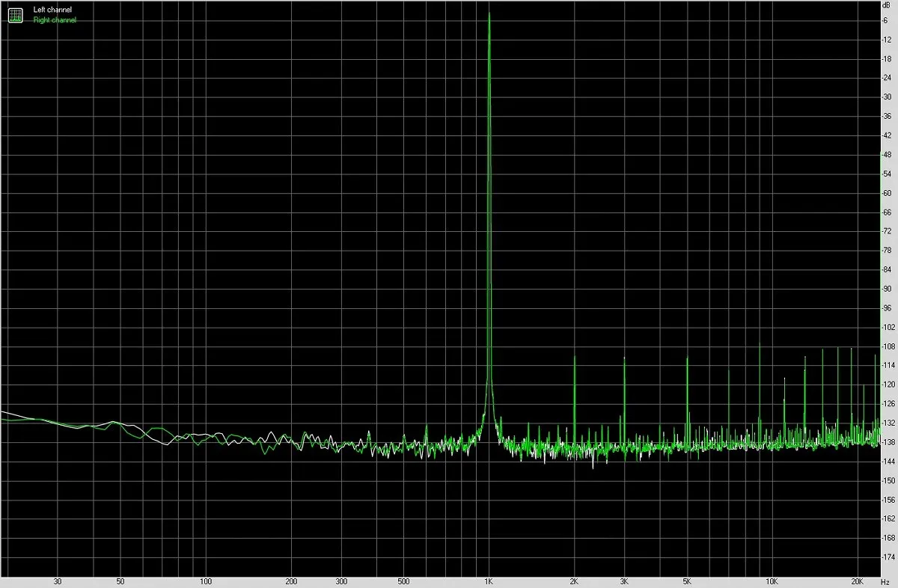Image resolution: width=898 pixels, height=588 pixels.
Task: Click the -60 dB scale label
Action: coord(887,193)
